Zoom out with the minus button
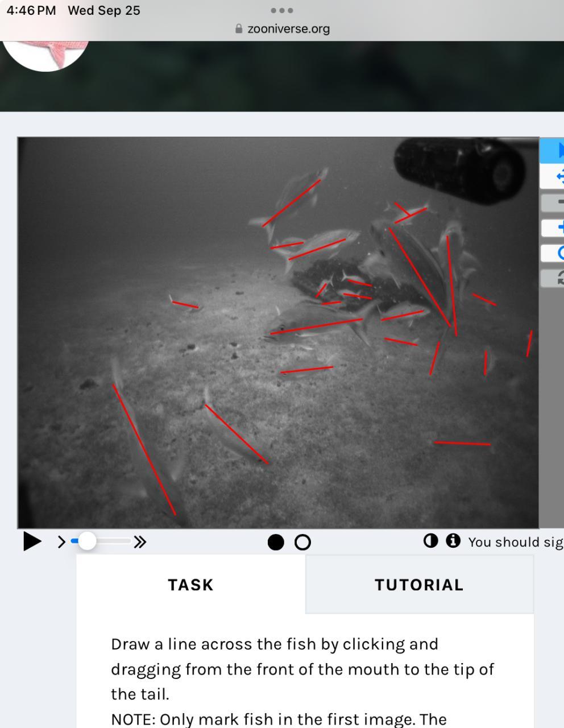The image size is (564, 728). [x=552, y=202]
